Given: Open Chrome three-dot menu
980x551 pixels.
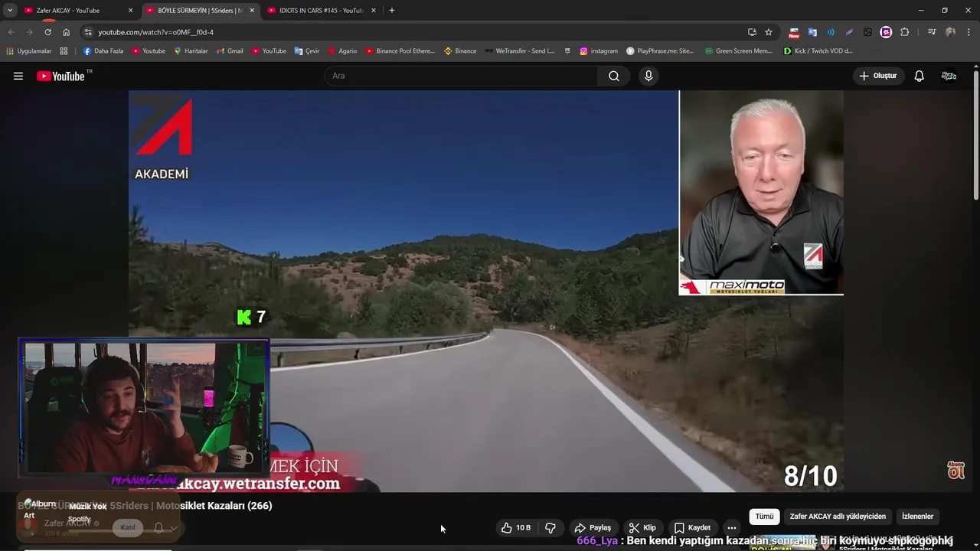Looking at the screenshot, I should (x=969, y=32).
